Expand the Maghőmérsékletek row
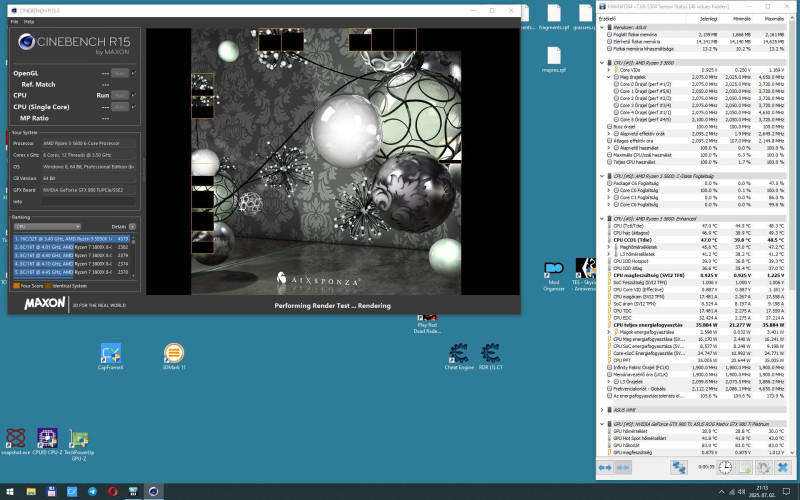This screenshot has width=800, height=500. [609, 247]
